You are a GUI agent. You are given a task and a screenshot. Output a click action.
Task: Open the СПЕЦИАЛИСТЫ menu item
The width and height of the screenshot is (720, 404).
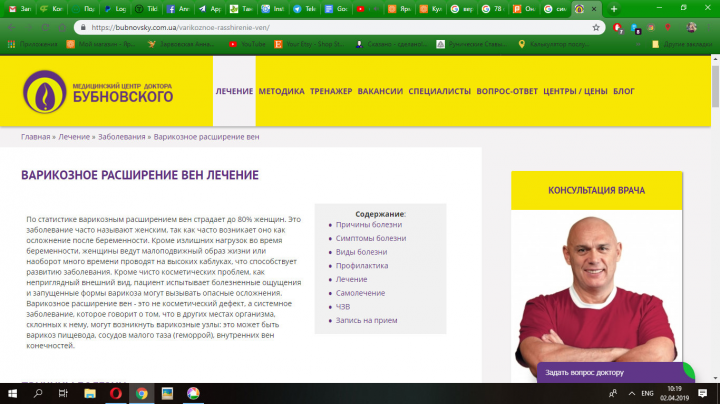[439, 91]
